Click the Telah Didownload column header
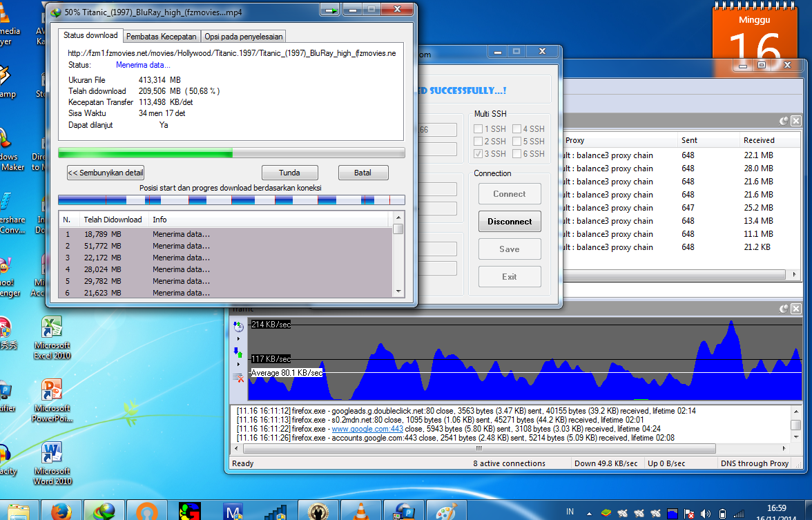Image resolution: width=812 pixels, height=520 pixels. [x=113, y=220]
